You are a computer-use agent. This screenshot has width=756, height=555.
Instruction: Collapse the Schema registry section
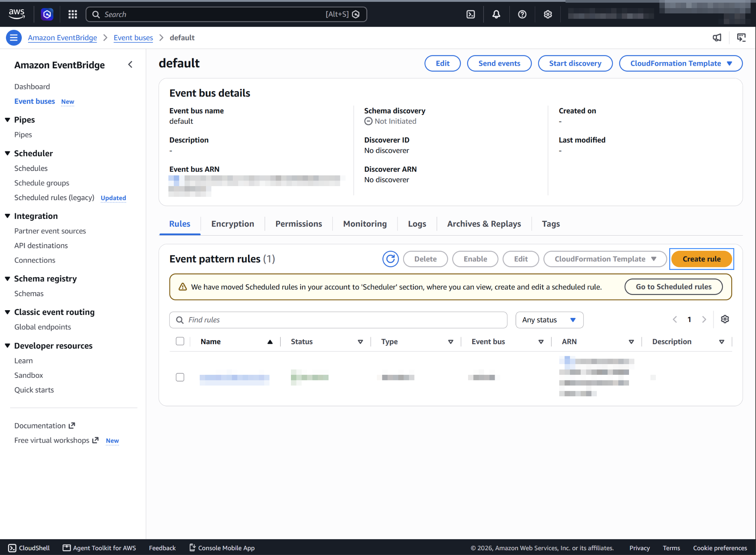(7, 279)
